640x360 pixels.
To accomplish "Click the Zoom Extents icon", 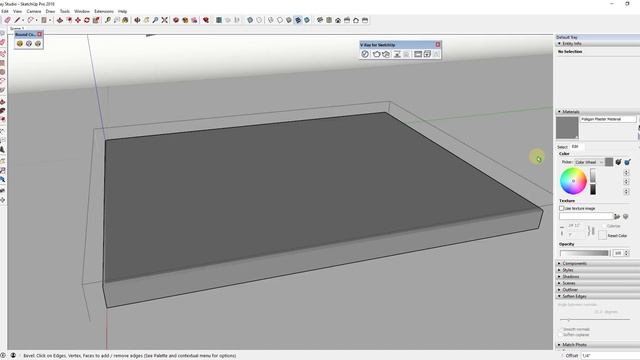I will pyautogui.click(x=164, y=20).
